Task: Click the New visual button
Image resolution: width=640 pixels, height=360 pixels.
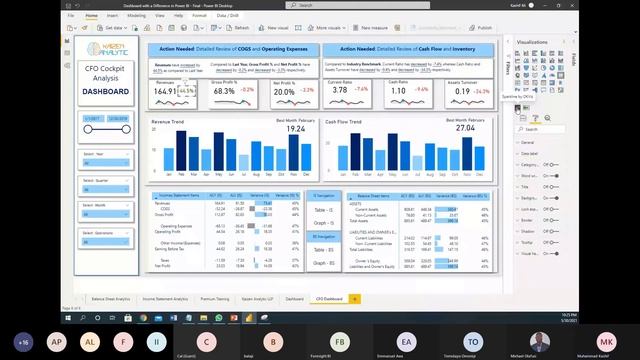Action: (x=273, y=28)
